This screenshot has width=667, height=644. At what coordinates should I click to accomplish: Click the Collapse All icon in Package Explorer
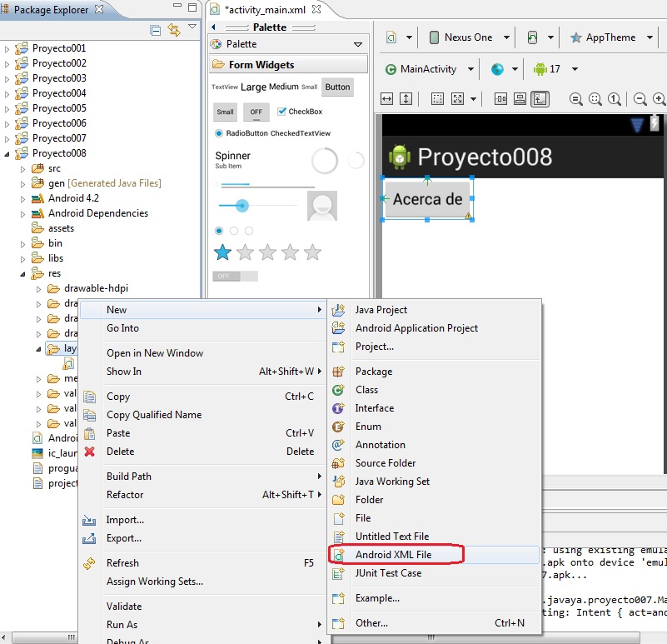(155, 30)
